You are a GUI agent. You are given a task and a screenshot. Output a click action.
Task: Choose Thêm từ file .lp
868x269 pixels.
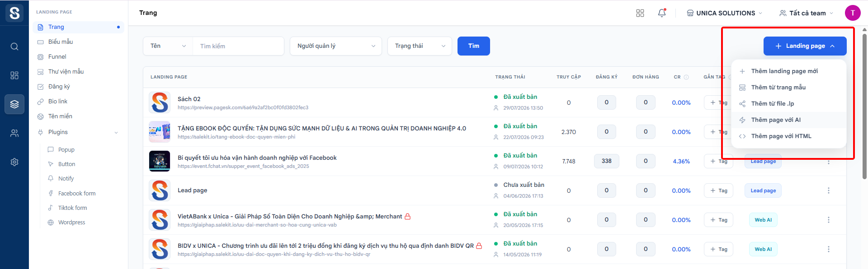point(788,103)
